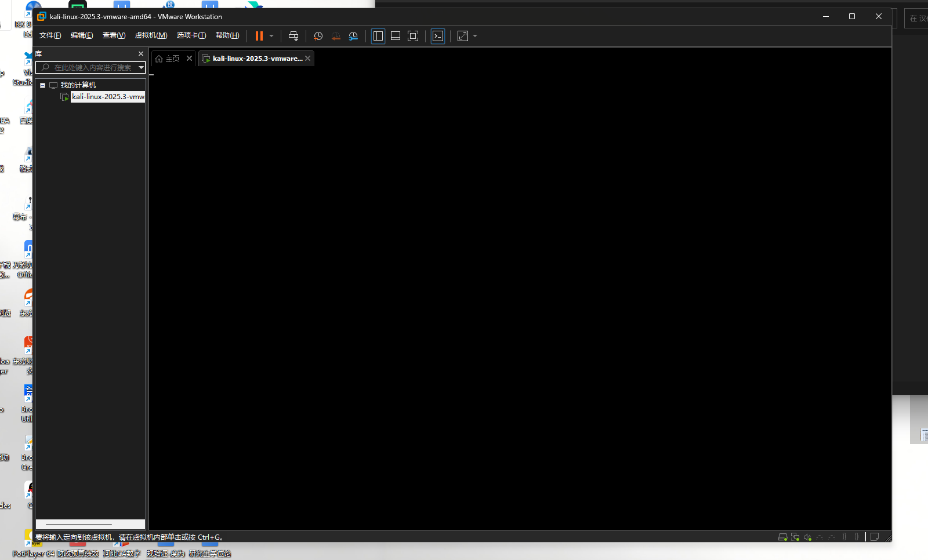Open the library search filter dropdown
928x560 pixels.
point(141,68)
